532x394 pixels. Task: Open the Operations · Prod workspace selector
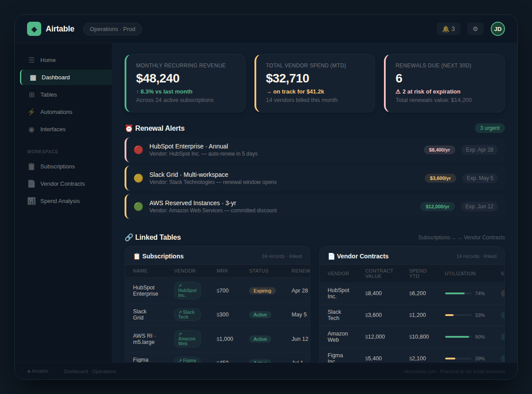(x=113, y=29)
